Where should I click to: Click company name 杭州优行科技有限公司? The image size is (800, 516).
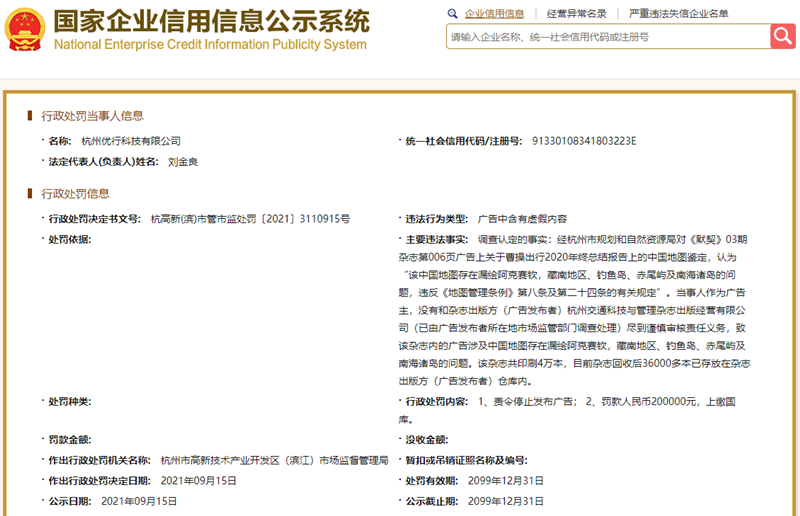coord(131,141)
